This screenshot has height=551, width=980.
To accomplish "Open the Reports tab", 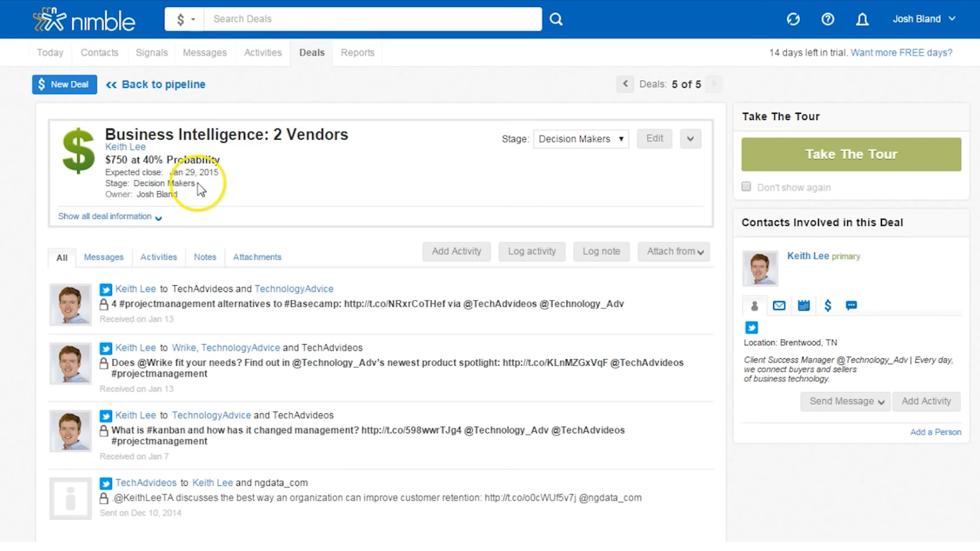I will click(358, 53).
